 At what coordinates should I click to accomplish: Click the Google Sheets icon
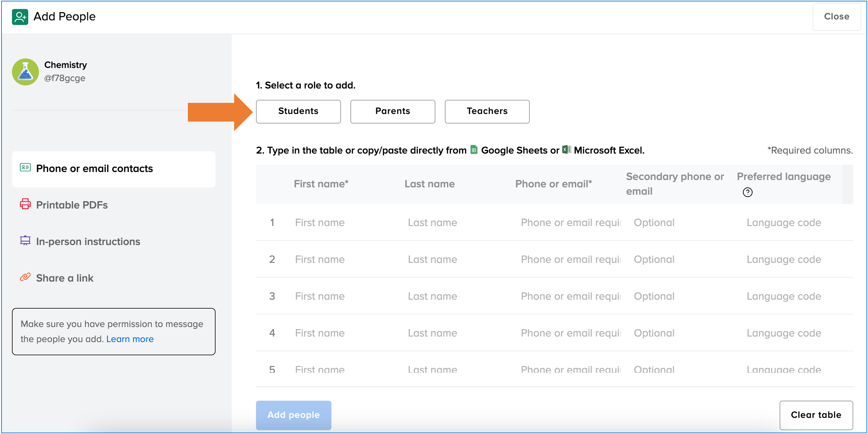(x=474, y=149)
